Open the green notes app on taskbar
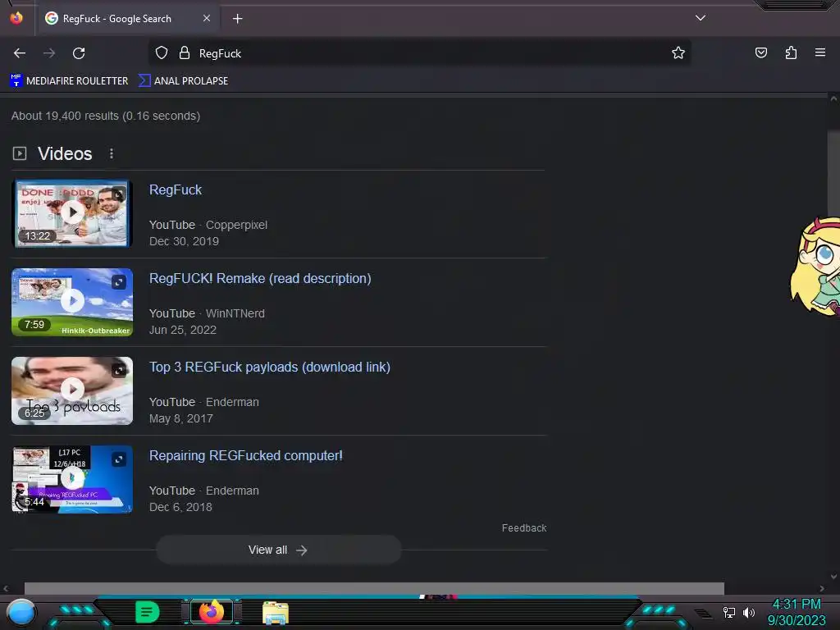This screenshot has width=840, height=630. point(148,612)
